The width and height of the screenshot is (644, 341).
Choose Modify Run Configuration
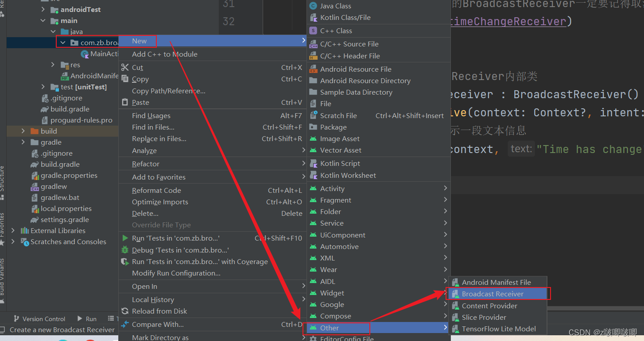point(213,273)
